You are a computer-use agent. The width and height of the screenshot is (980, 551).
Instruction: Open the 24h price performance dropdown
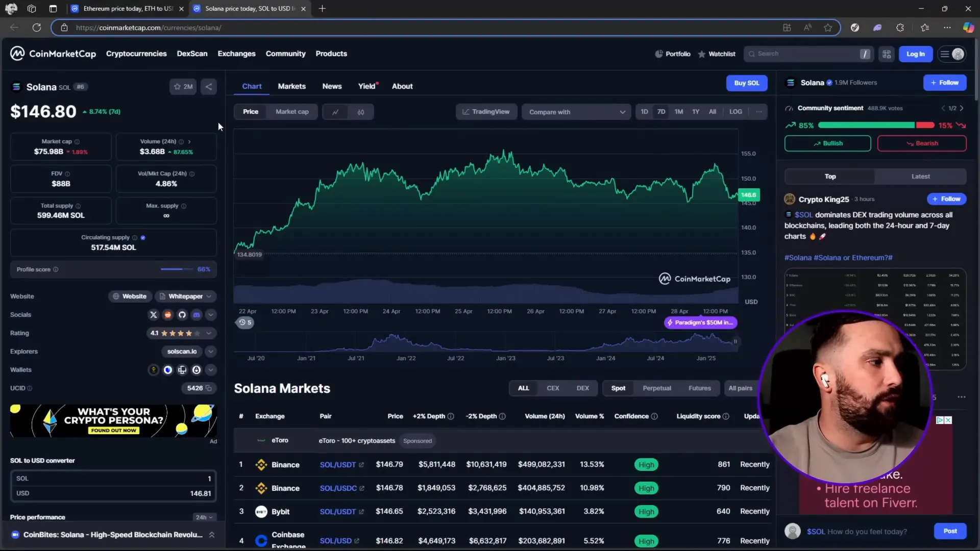coord(204,517)
